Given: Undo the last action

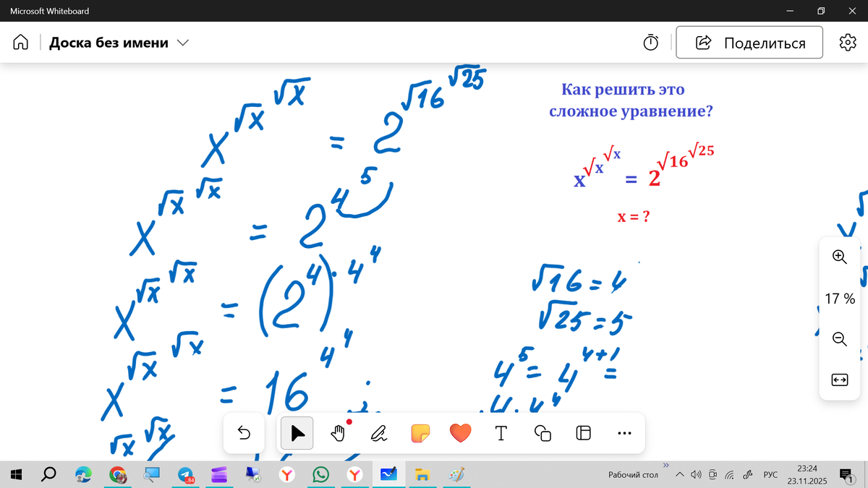Looking at the screenshot, I should [244, 433].
